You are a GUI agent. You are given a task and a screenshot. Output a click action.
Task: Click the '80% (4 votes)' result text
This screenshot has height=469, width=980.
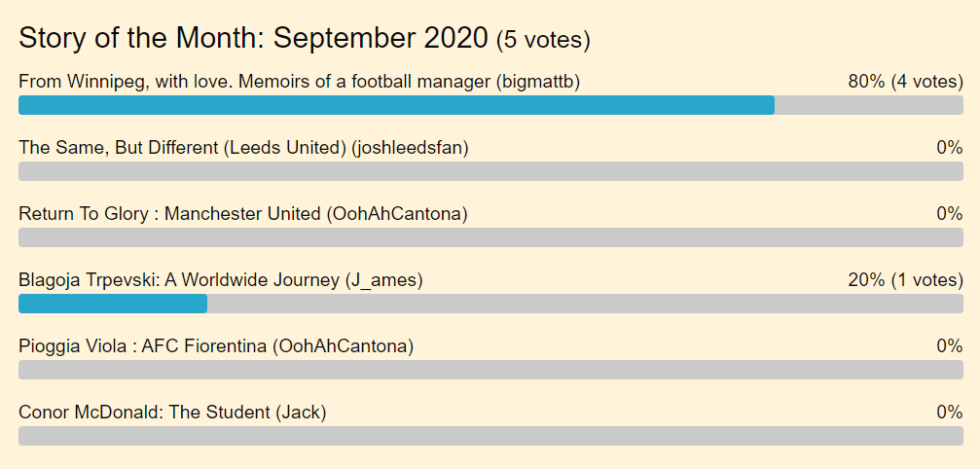tap(905, 82)
